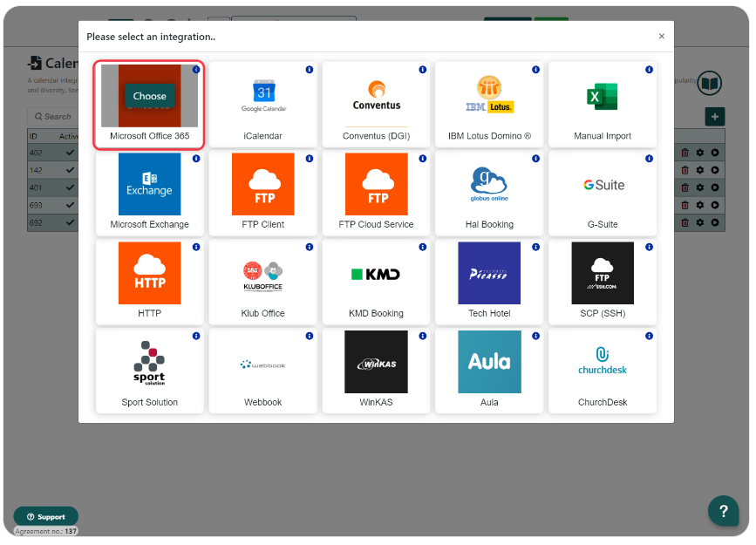Choose the Aula integration tile
Viewport: 756px width, 545px height.
[x=489, y=371]
